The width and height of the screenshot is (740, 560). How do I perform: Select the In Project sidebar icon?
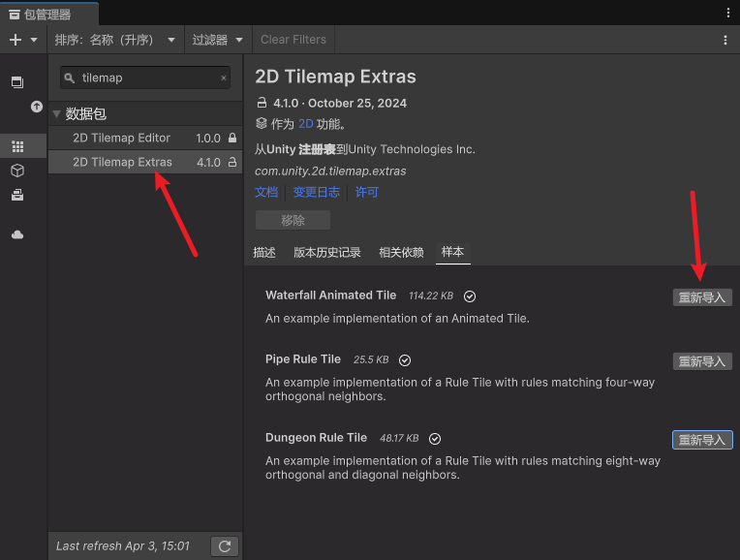pos(17,82)
